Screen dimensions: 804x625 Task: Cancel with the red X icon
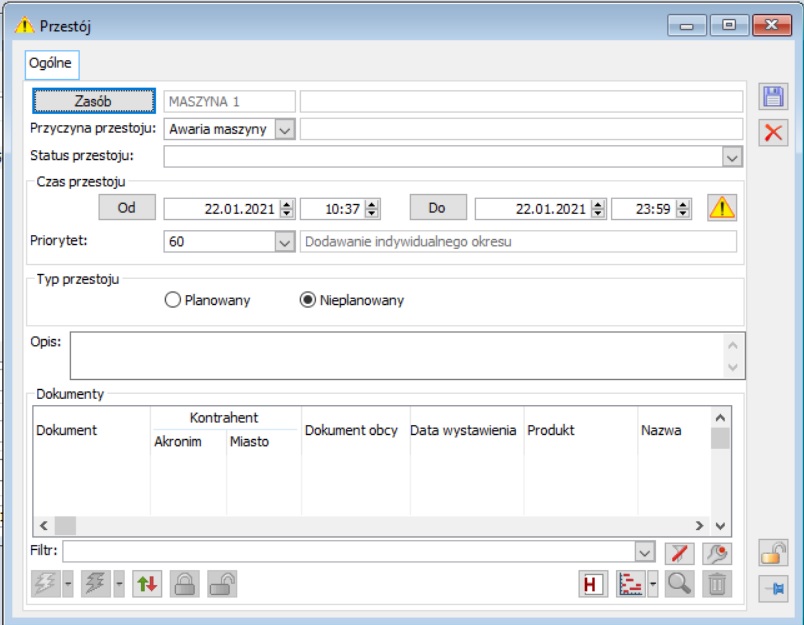[773, 133]
